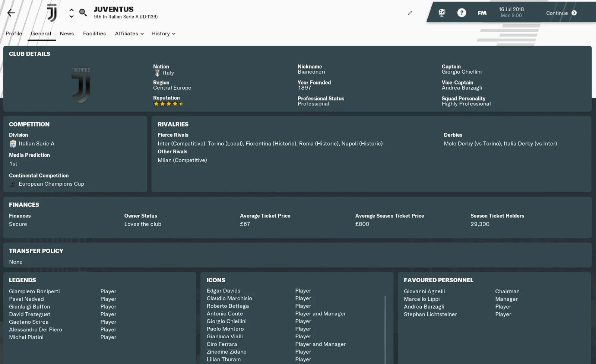The width and height of the screenshot is (596, 364).
Task: Open vice-captain Andrea Barzagli under Vice-Captain
Action: coord(462,88)
